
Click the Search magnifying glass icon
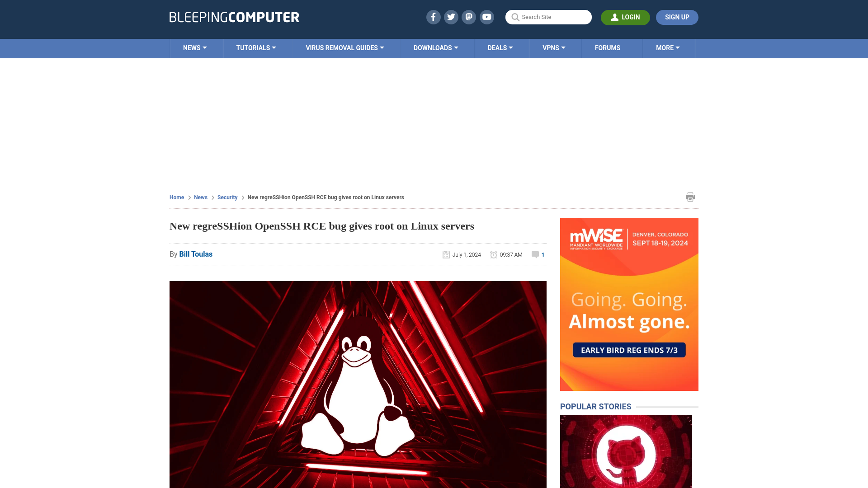click(515, 17)
